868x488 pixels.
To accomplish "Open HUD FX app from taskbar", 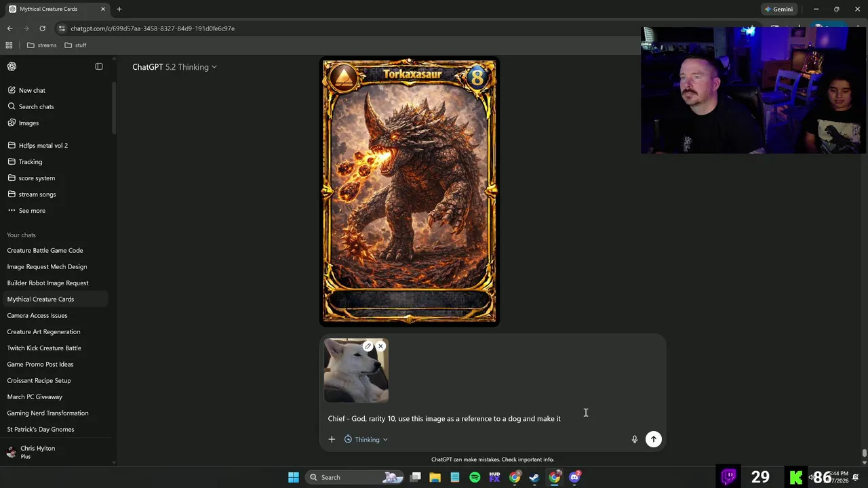I will click(x=494, y=477).
